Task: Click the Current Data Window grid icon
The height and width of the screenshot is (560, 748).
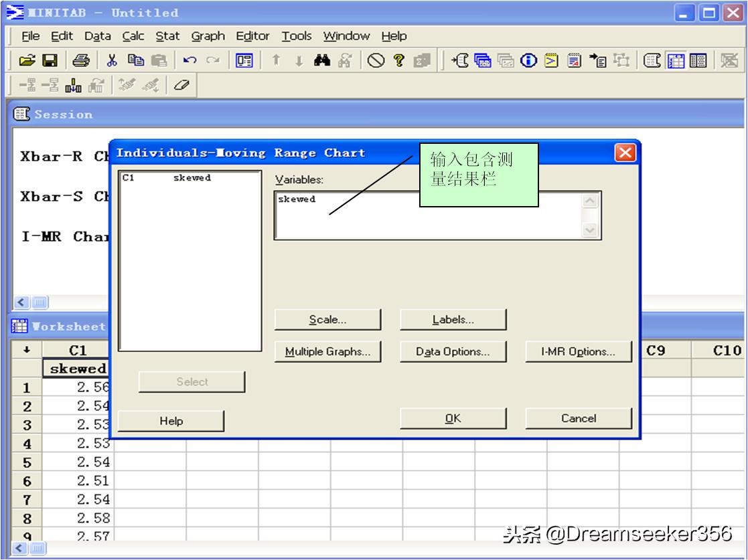Action: pos(676,60)
